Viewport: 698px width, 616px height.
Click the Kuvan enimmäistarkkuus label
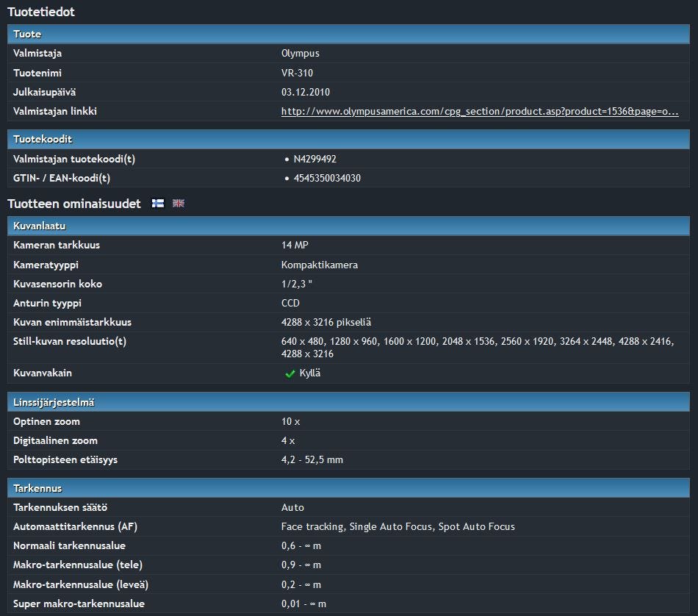[x=73, y=322]
